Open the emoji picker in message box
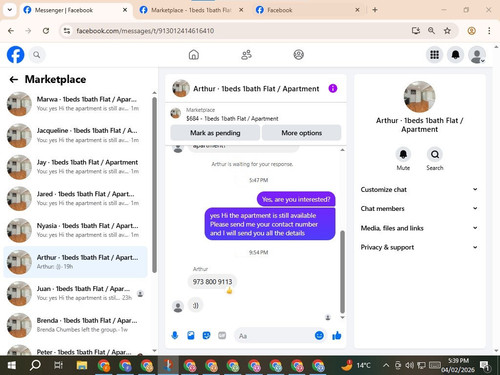This screenshot has height=375, width=500. (319, 335)
